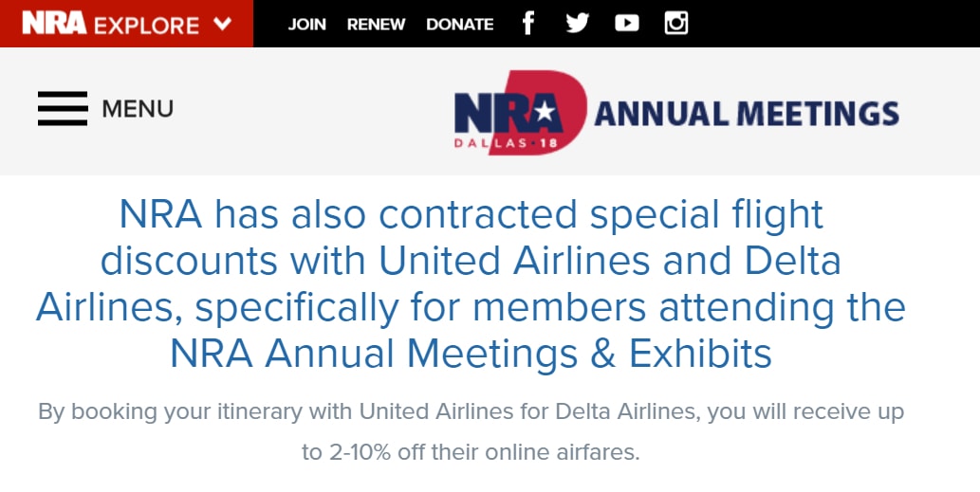980x492 pixels.
Task: Open the Instagram icon
Action: click(676, 23)
